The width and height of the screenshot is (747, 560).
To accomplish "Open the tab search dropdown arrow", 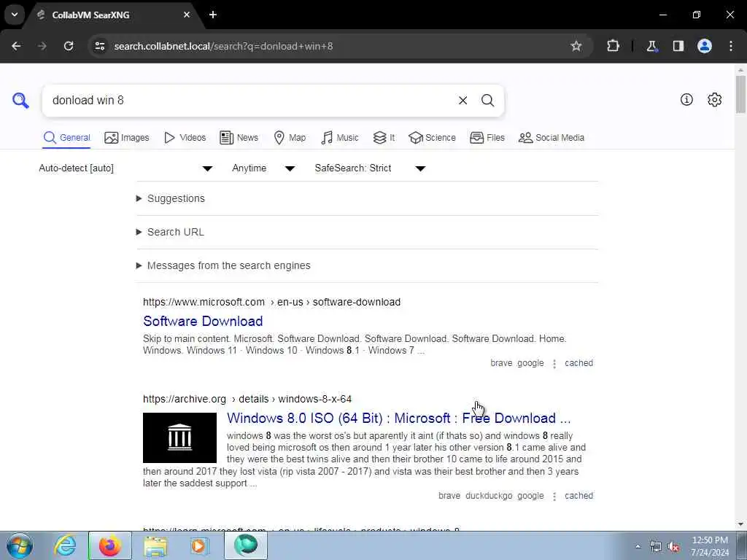I will pos(15,15).
